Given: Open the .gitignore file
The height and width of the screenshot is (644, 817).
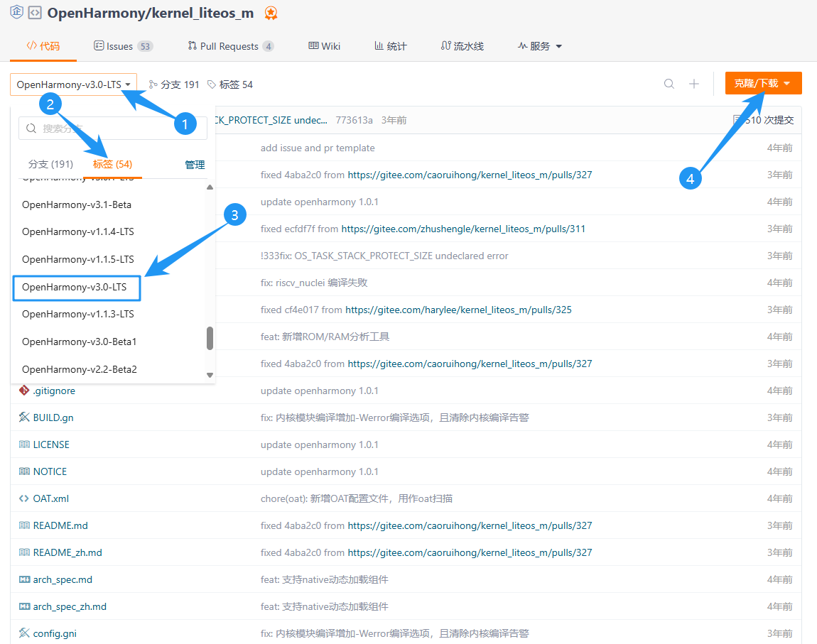Looking at the screenshot, I should click(x=54, y=391).
